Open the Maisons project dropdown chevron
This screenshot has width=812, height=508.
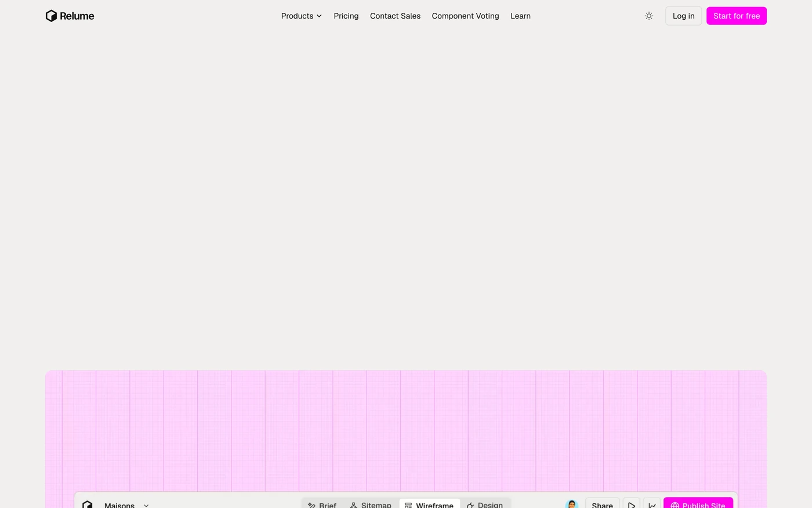point(146,505)
